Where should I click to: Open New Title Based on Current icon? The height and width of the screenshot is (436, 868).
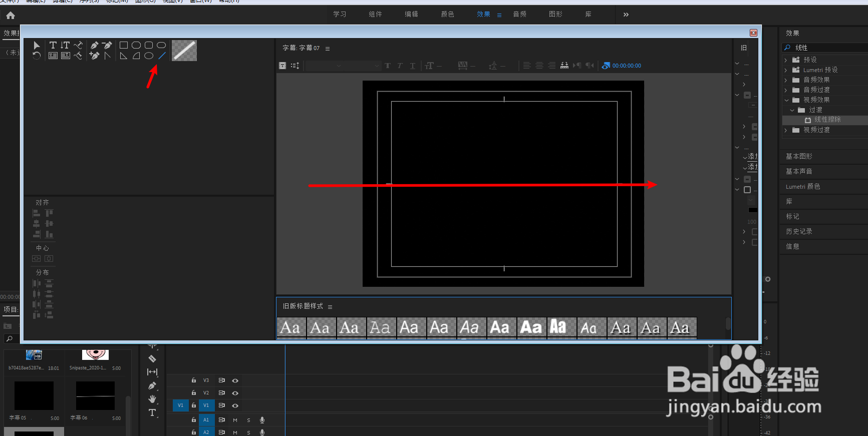pos(282,66)
